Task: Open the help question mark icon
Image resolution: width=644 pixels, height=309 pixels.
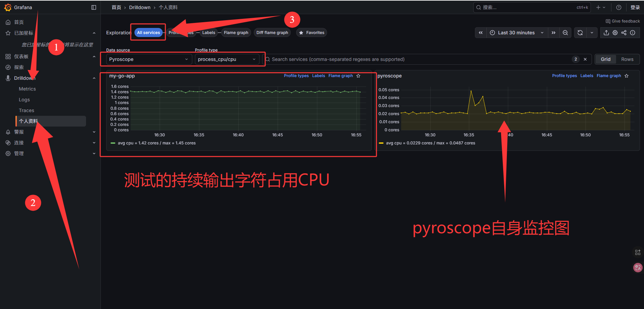Action: [618, 7]
